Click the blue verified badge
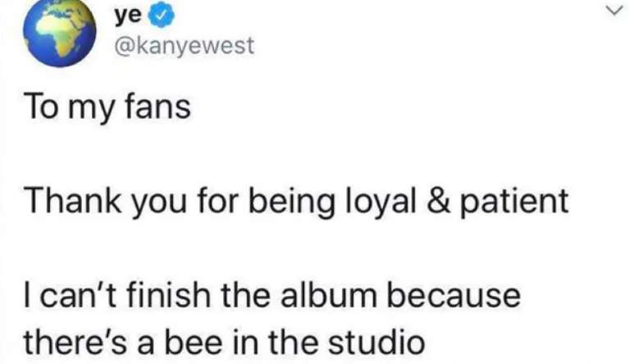This screenshot has width=639, height=364. 161,16
